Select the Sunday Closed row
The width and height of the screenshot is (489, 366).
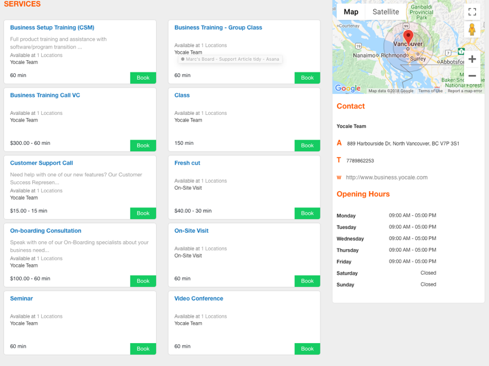point(386,284)
